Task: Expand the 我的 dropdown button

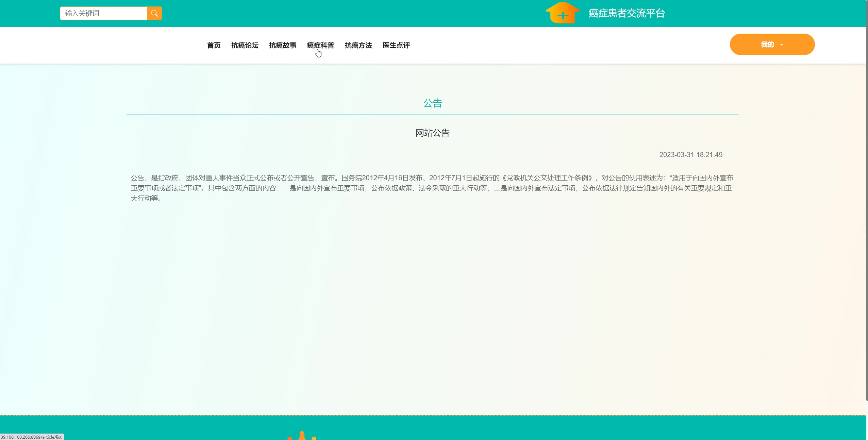Action: tap(772, 44)
